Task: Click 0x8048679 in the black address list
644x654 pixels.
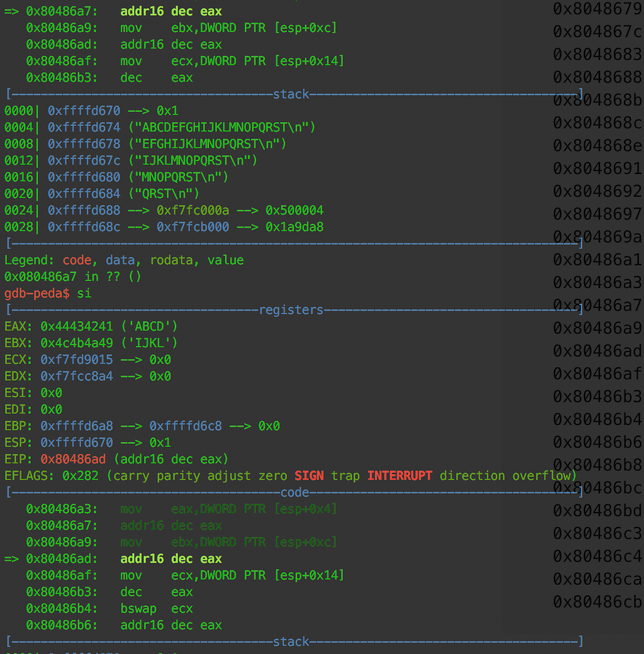Action: [x=597, y=9]
